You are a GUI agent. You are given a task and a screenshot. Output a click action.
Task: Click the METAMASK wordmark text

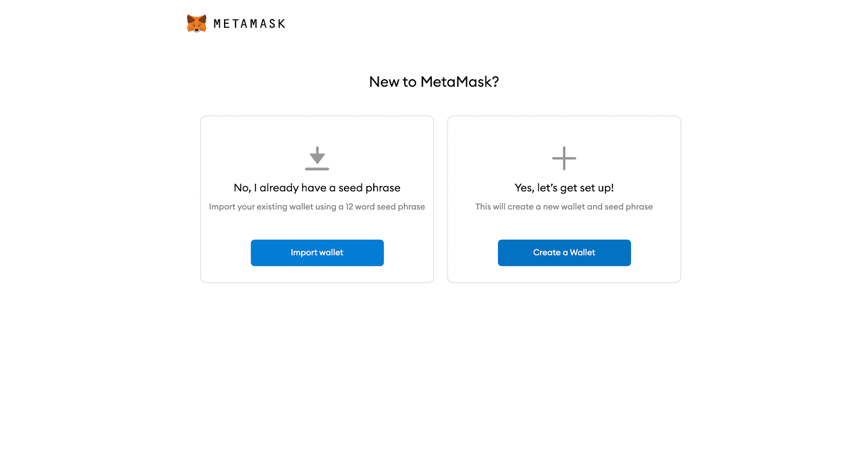pos(249,24)
